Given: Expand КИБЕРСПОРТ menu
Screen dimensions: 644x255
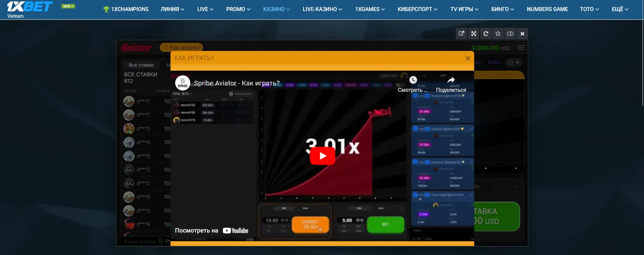Looking at the screenshot, I should pyautogui.click(x=417, y=9).
